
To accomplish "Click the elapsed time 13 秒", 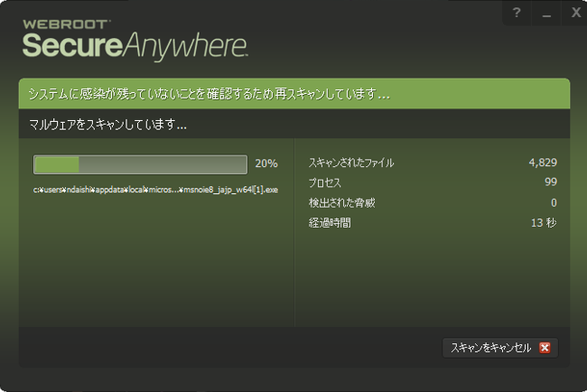I will (x=544, y=223).
